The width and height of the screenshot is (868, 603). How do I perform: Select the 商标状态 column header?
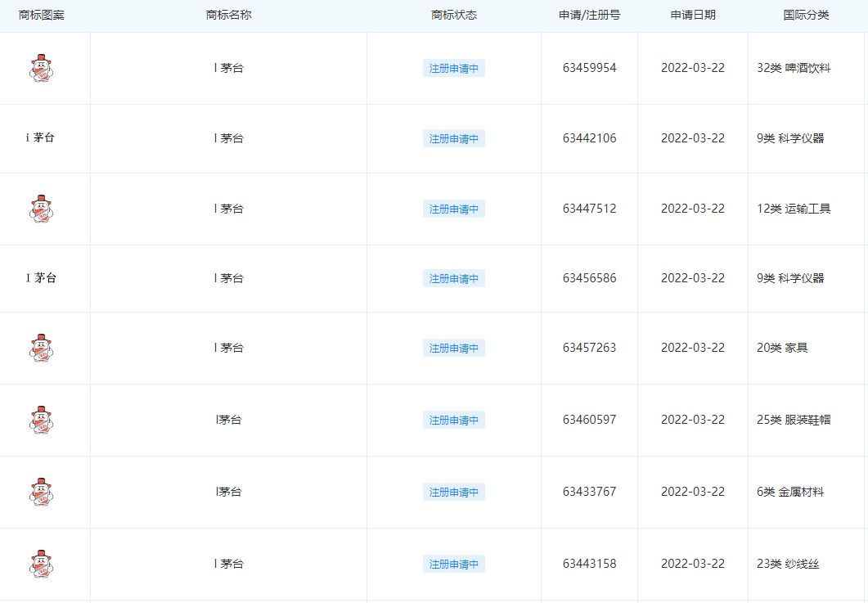454,15
